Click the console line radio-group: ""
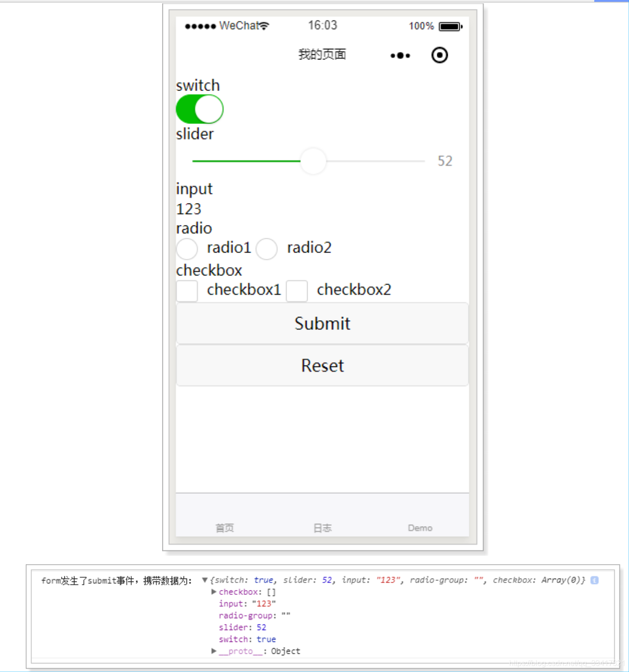Image resolution: width=629 pixels, height=672 pixels. tap(254, 616)
